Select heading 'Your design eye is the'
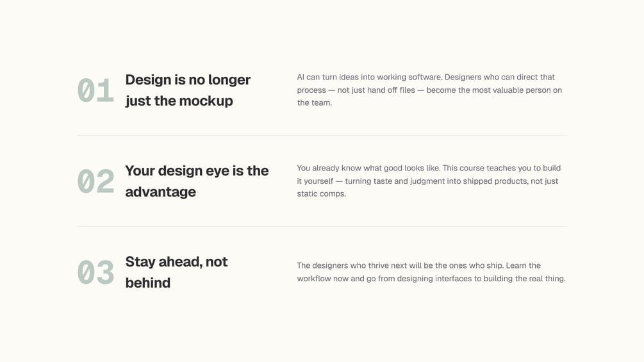The width and height of the screenshot is (644, 362). pos(197,170)
